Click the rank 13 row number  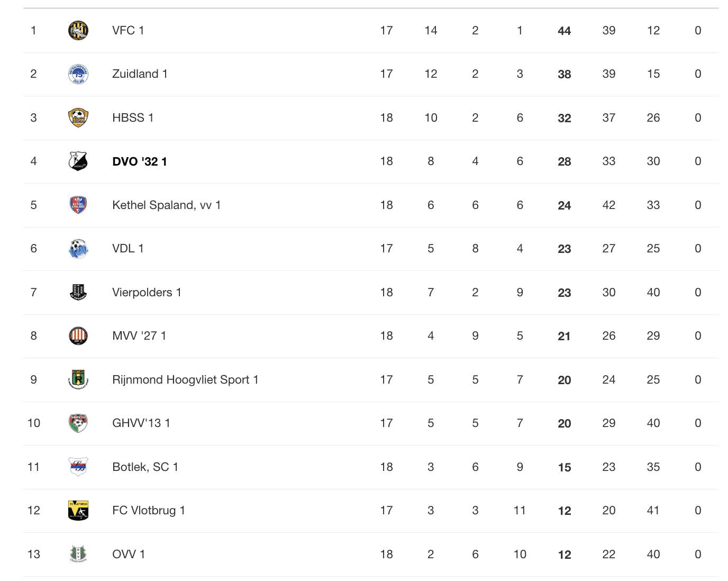point(34,554)
